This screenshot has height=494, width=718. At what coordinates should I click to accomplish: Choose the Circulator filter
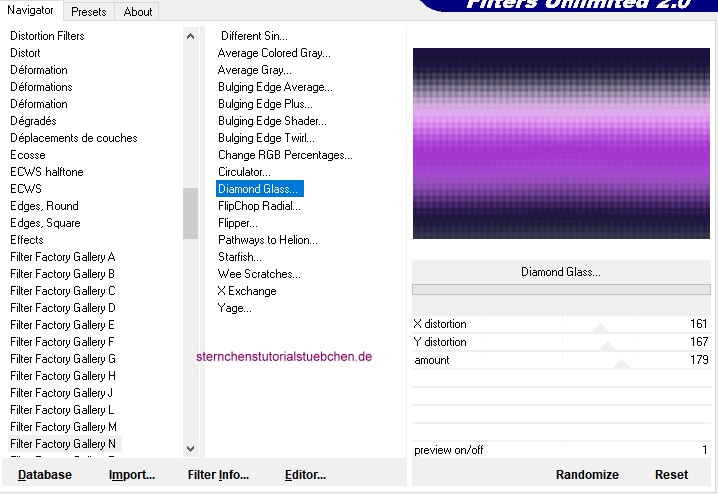pos(244,172)
